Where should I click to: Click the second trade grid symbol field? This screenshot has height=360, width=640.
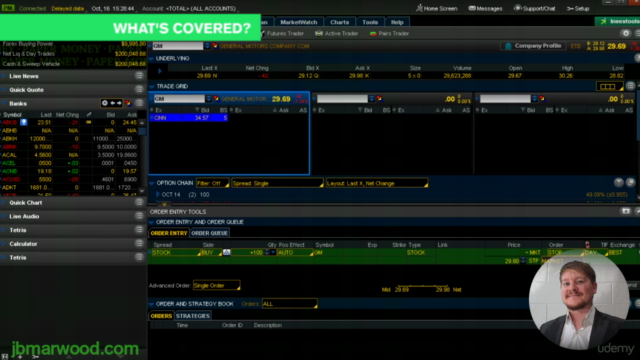coord(342,99)
